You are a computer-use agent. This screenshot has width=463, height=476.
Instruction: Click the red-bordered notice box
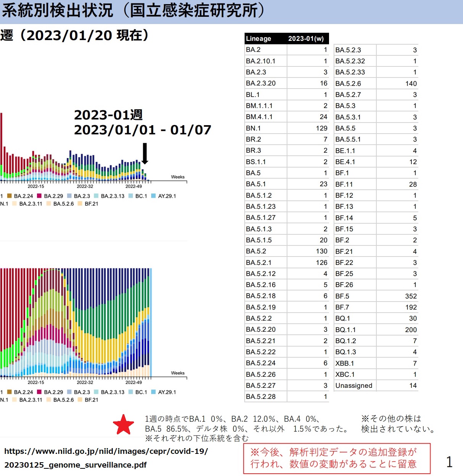pos(337,458)
